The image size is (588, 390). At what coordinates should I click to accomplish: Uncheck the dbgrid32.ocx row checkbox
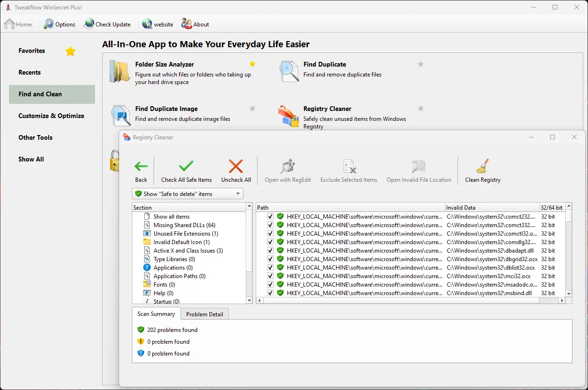point(270,259)
